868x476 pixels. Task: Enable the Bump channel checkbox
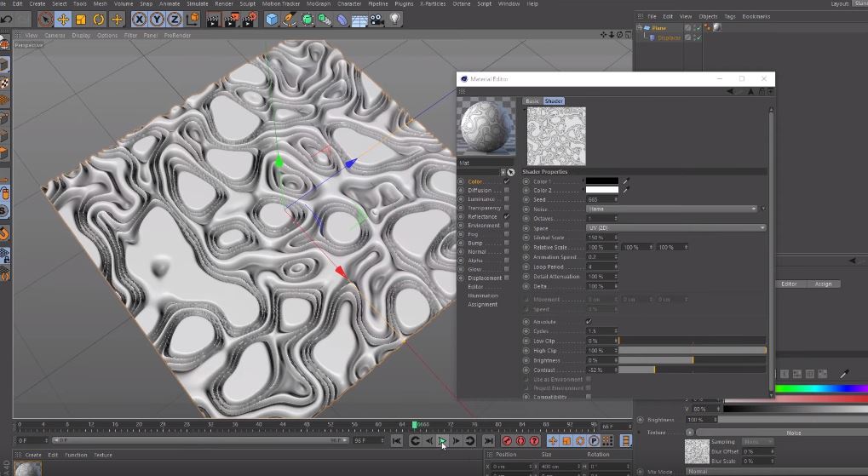[507, 243]
